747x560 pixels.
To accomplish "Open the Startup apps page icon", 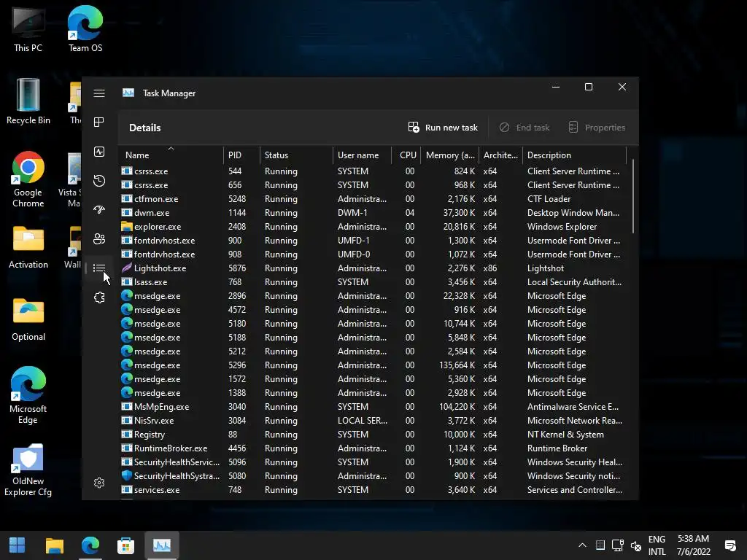I will (99, 209).
